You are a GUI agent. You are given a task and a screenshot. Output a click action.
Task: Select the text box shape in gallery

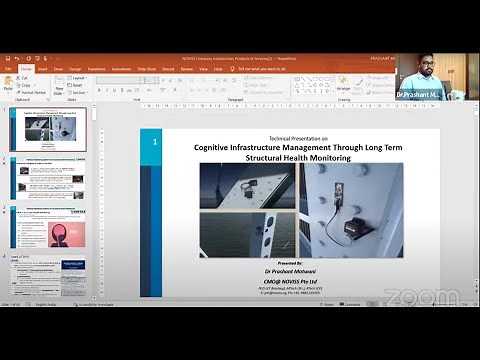pos(297,79)
